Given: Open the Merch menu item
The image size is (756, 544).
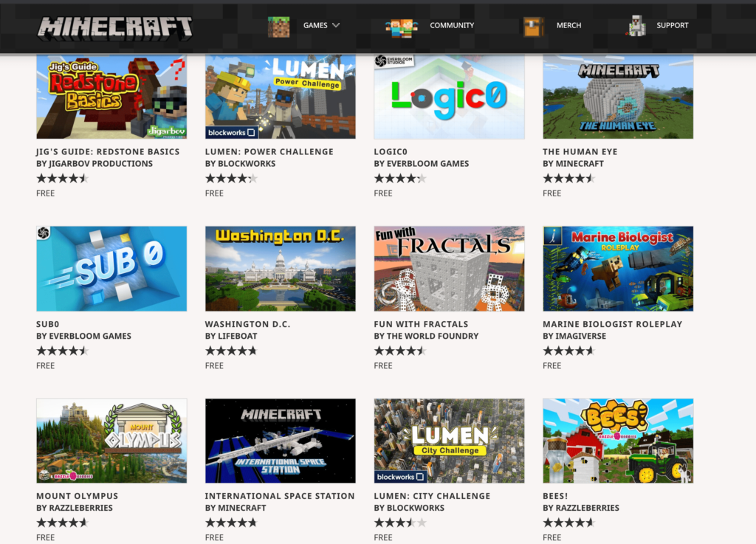Looking at the screenshot, I should [568, 26].
